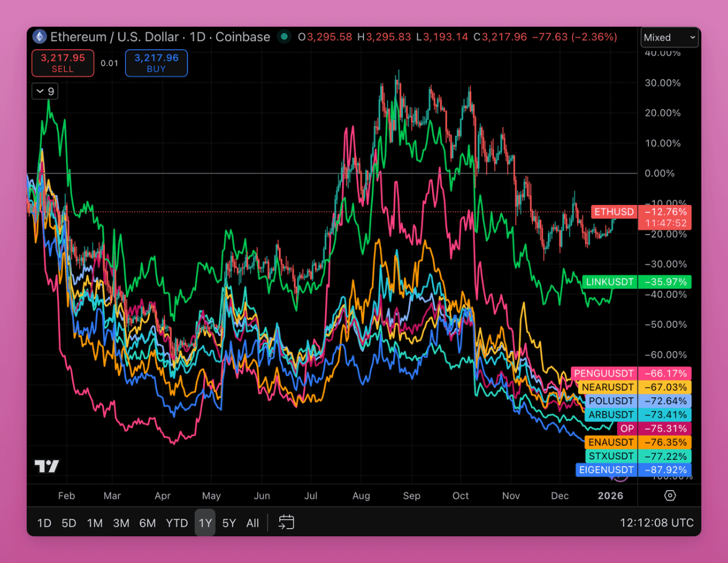
Task: Click the ETHUSD price scale label
Action: pos(614,212)
